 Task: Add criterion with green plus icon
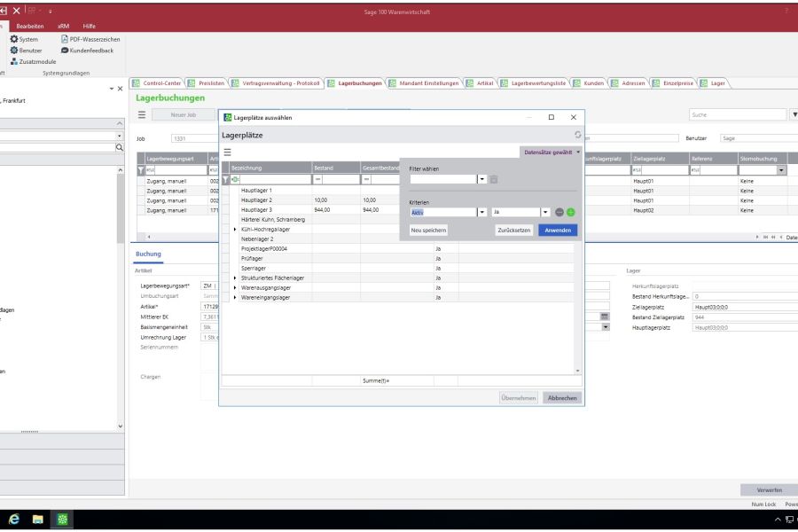tap(570, 212)
